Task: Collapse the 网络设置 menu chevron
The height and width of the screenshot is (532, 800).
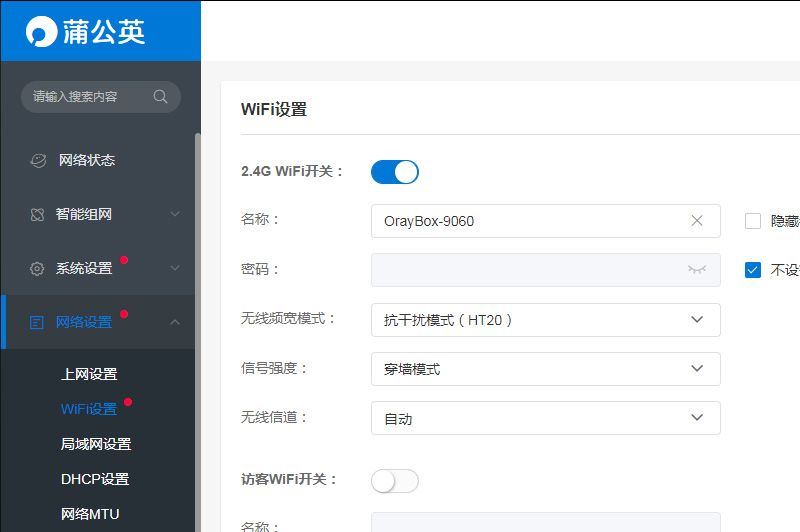Action: [175, 322]
